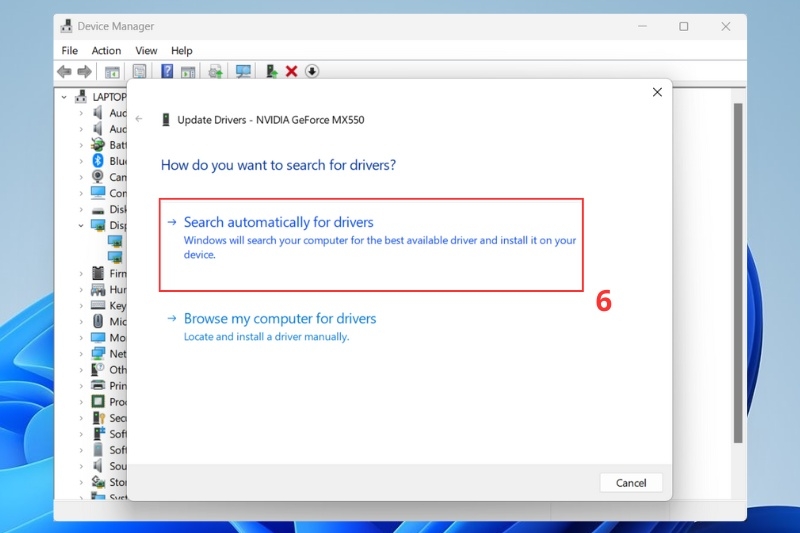Select the disk drive icon beside 'Disk'
The height and width of the screenshot is (533, 800).
click(98, 210)
